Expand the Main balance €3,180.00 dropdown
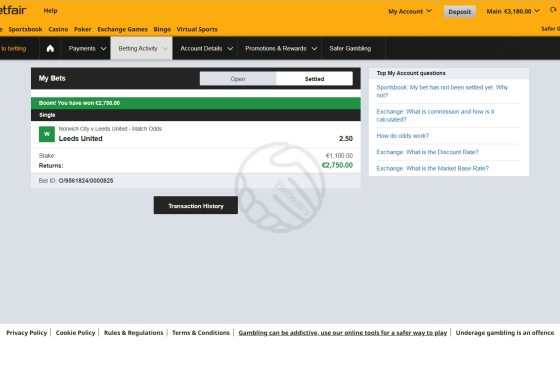Viewport: 560px width, 375px height. tap(513, 11)
